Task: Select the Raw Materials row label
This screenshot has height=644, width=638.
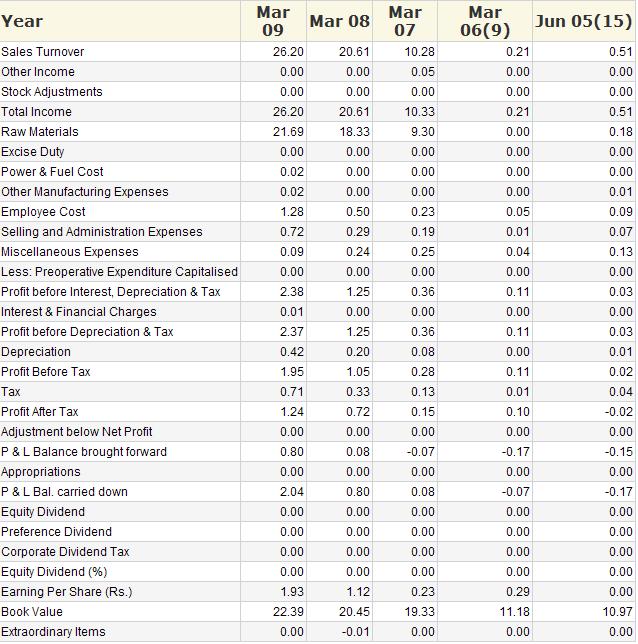Action: pos(40,132)
